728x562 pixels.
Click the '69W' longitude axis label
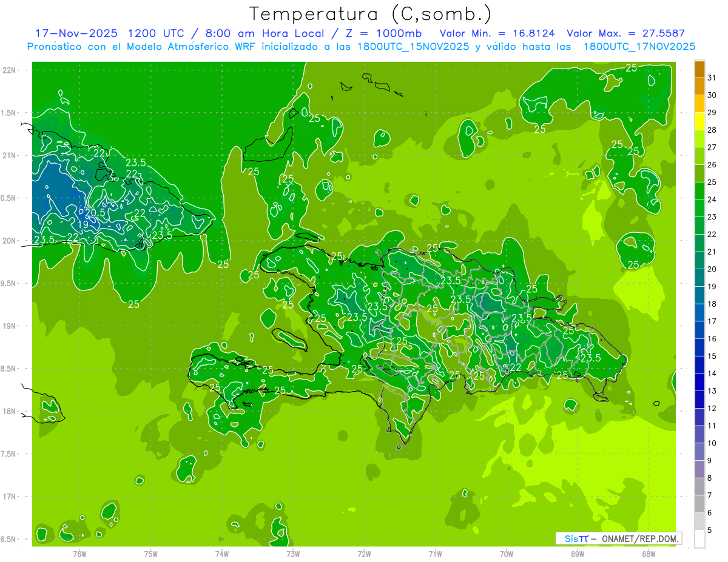[x=578, y=554]
